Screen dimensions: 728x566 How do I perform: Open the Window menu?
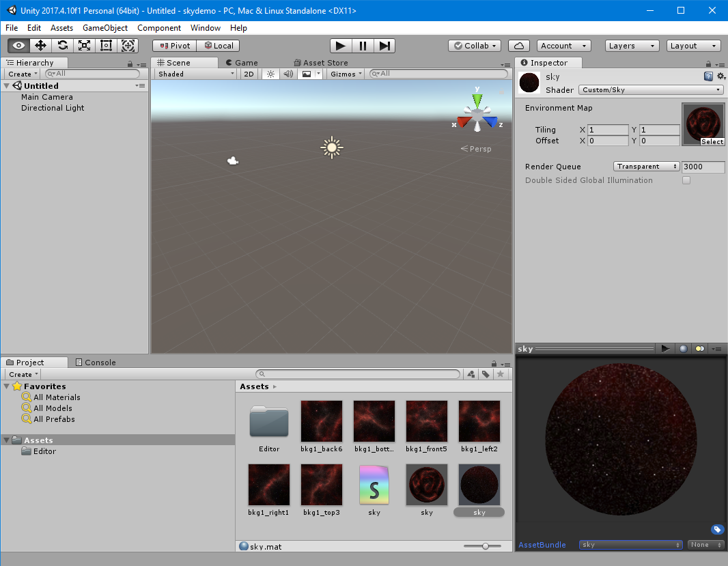205,28
